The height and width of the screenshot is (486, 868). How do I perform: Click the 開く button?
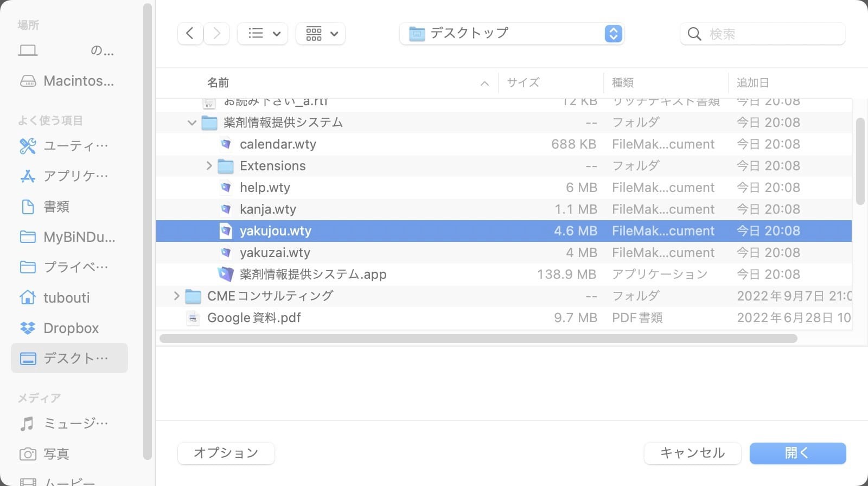point(797,453)
